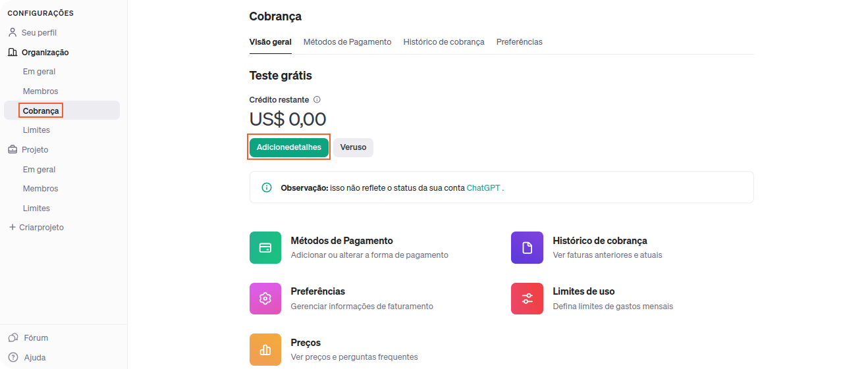Click the building icon beside Organização
The width and height of the screenshot is (868, 369).
[13, 52]
